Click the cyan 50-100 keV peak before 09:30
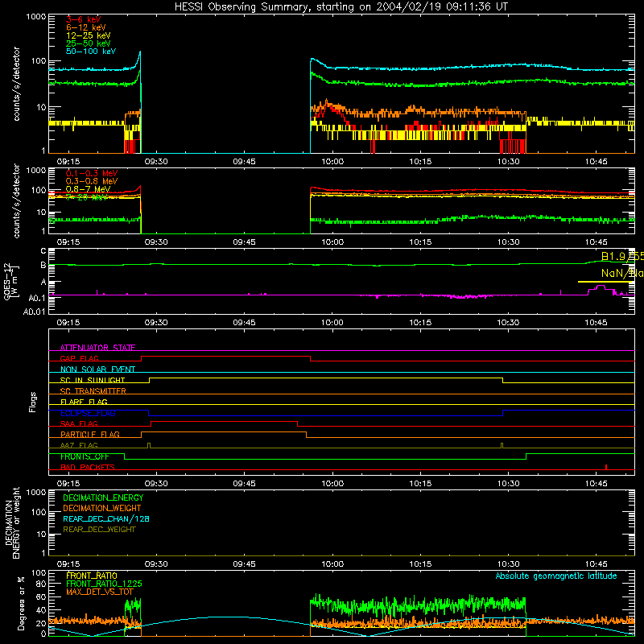Viewport: 644px width, 644px height. click(139, 52)
